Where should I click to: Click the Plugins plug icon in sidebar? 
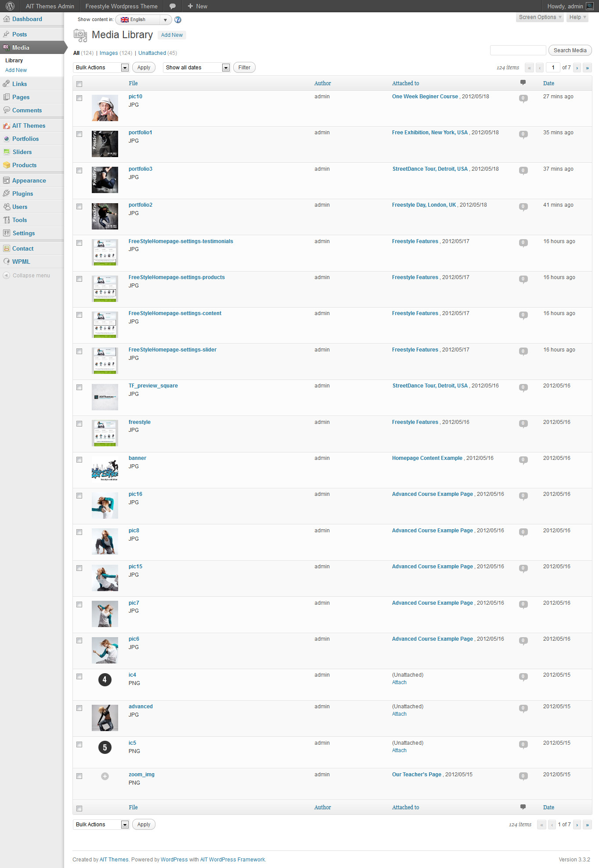click(7, 194)
